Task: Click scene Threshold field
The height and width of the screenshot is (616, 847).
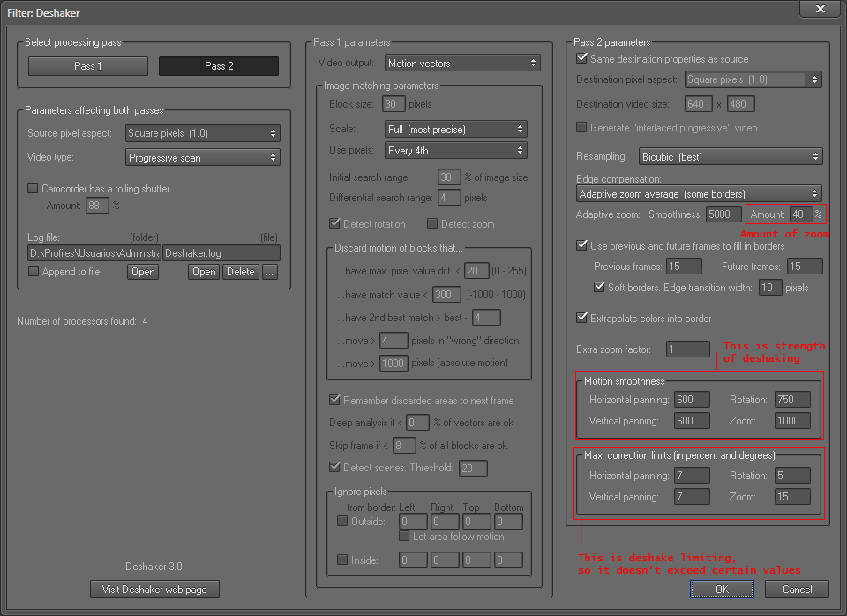Action: (x=473, y=468)
